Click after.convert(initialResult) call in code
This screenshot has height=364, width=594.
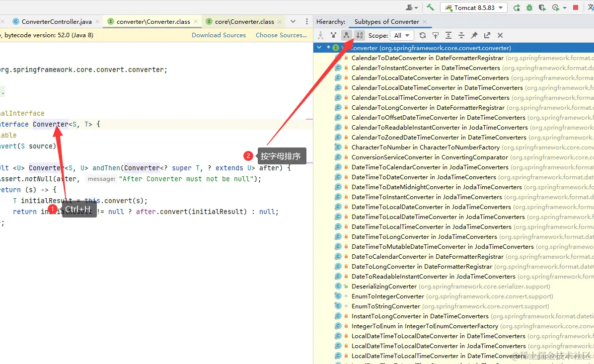pyautogui.click(x=191, y=212)
